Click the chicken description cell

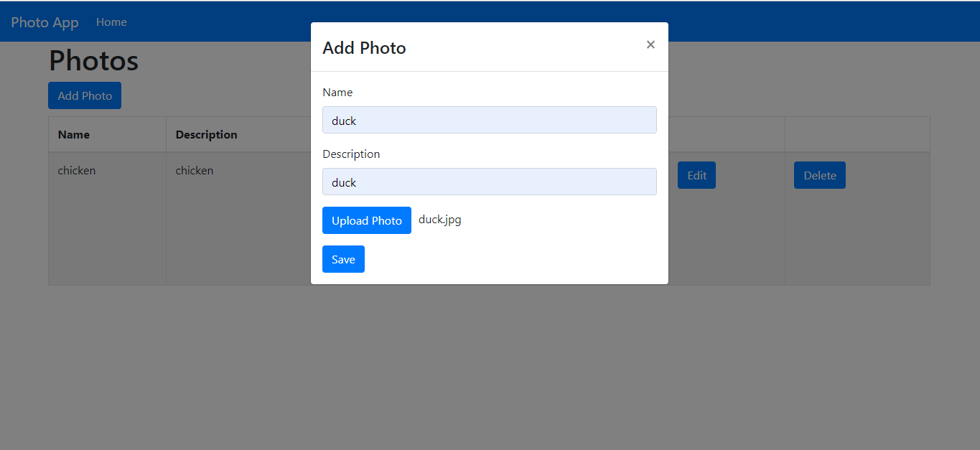[x=194, y=170]
